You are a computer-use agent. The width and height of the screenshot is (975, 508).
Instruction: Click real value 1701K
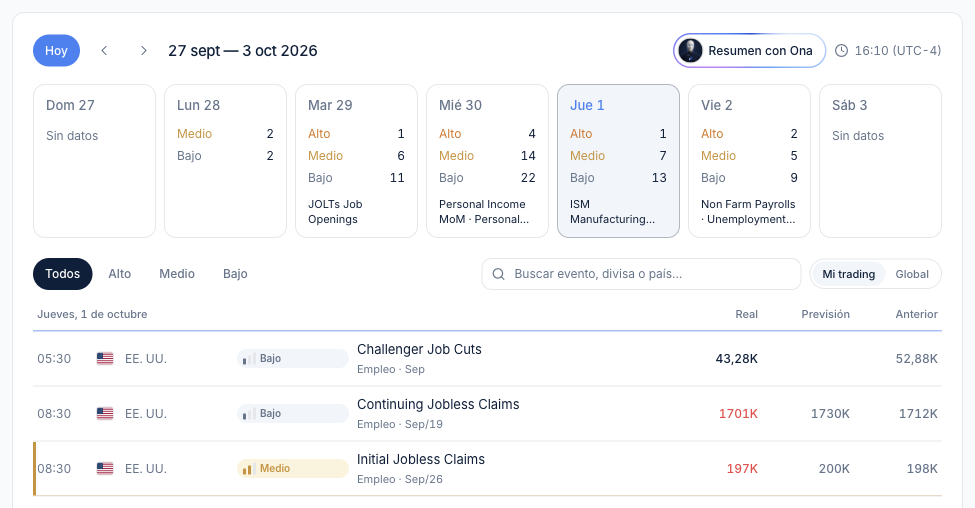738,413
